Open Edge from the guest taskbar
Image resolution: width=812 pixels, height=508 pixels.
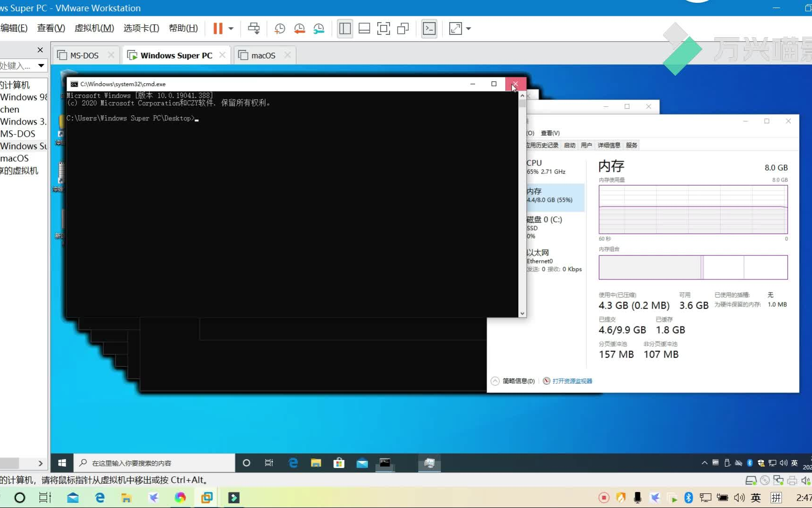click(x=293, y=463)
